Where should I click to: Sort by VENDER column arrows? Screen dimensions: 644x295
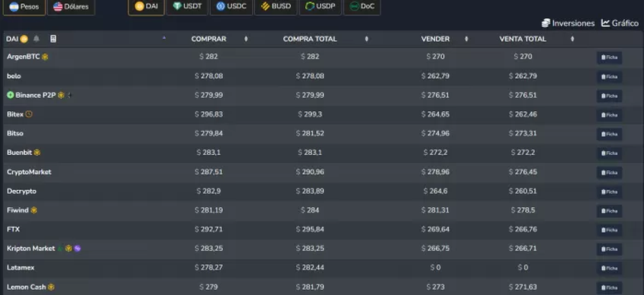pyautogui.click(x=466, y=39)
